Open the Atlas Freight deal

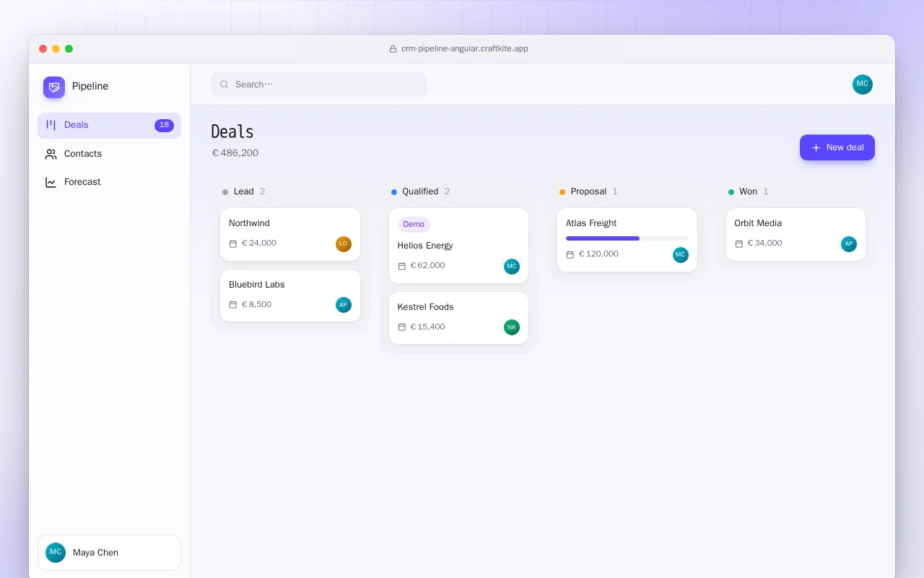(627, 240)
